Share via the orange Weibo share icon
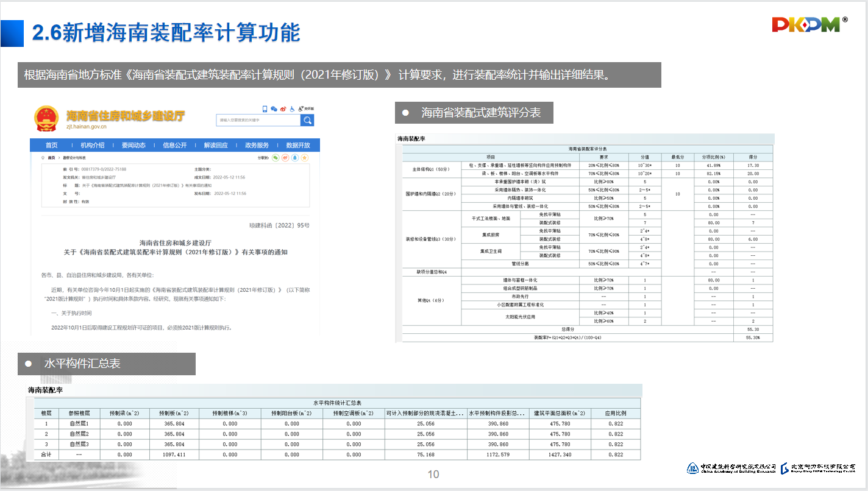This screenshot has width=868, height=491. 285,158
